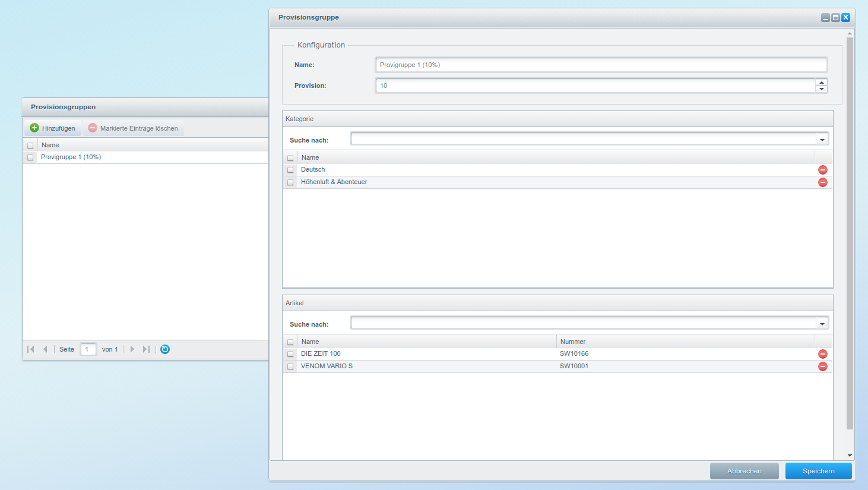The width and height of the screenshot is (868, 490).
Task: Click scrollbar down arrow in Provisionsgruppe window
Action: (850, 456)
